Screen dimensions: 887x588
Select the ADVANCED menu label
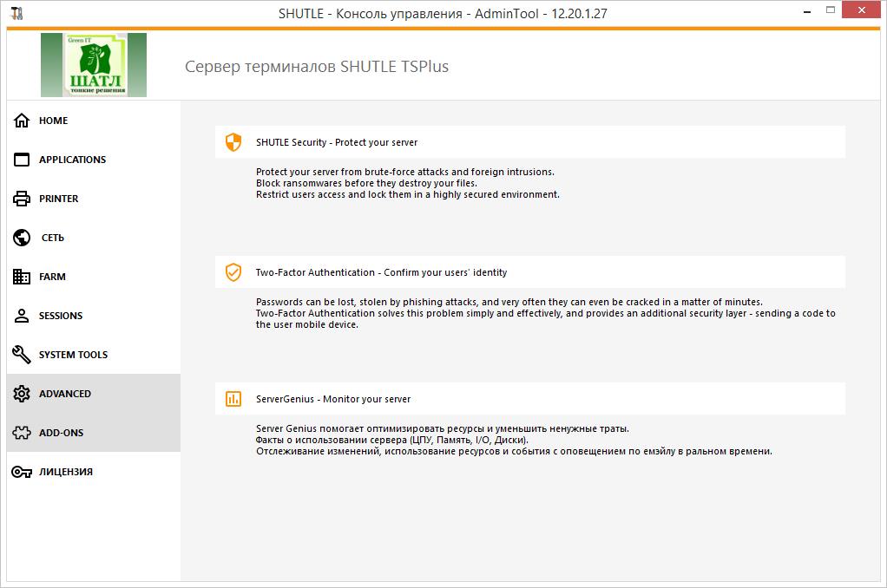point(65,394)
